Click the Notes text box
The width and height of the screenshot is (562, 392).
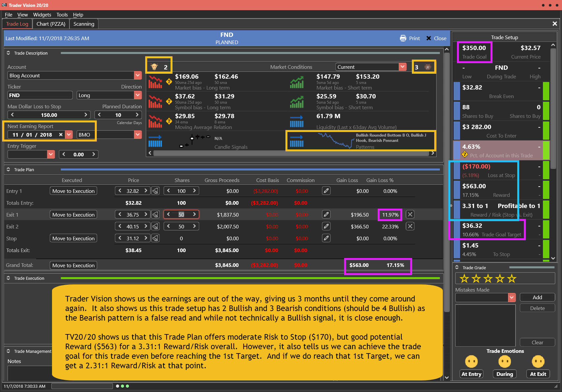(30, 373)
